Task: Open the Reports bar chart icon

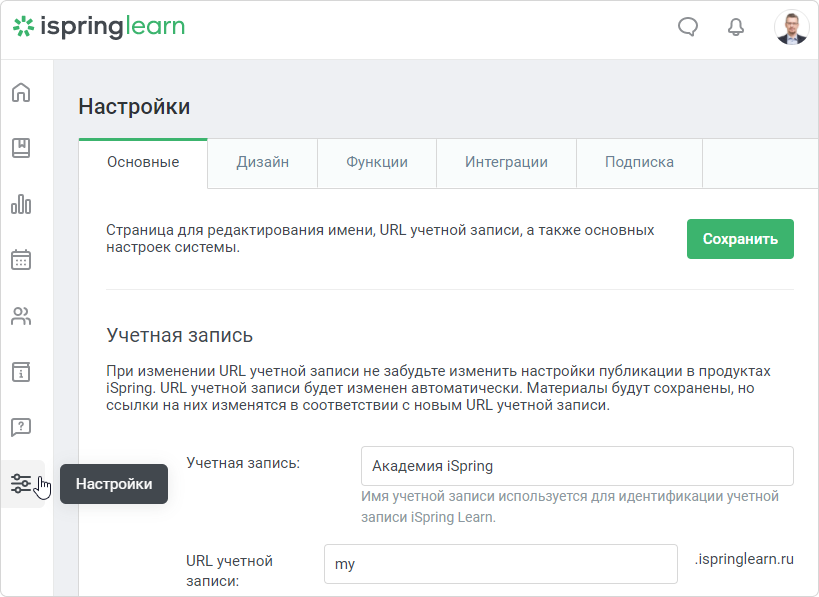Action: tap(21, 204)
